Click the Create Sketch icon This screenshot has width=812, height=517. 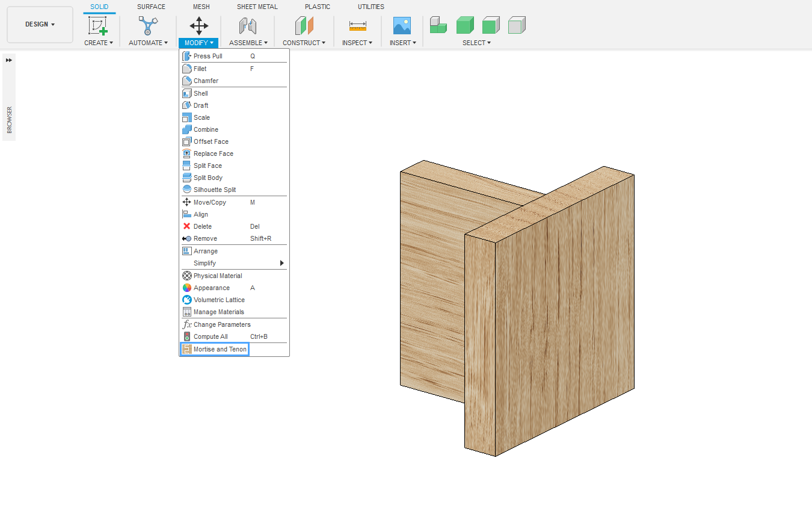point(98,26)
